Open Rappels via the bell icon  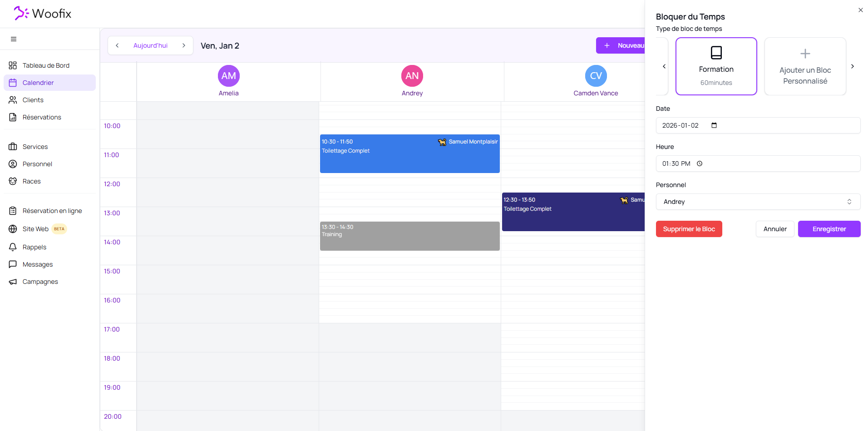click(13, 247)
